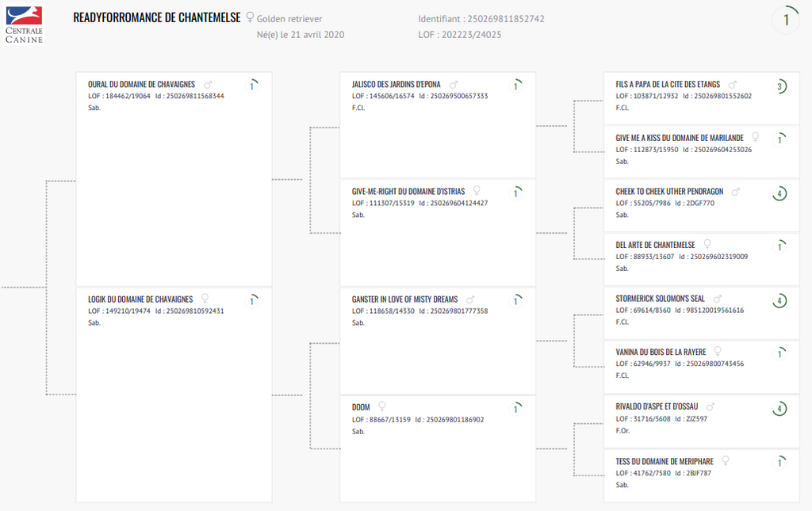The image size is (812, 511).
Task: Open GIVE ME A KISS DU DOMAINE DE MARILANDE
Action: point(680,138)
